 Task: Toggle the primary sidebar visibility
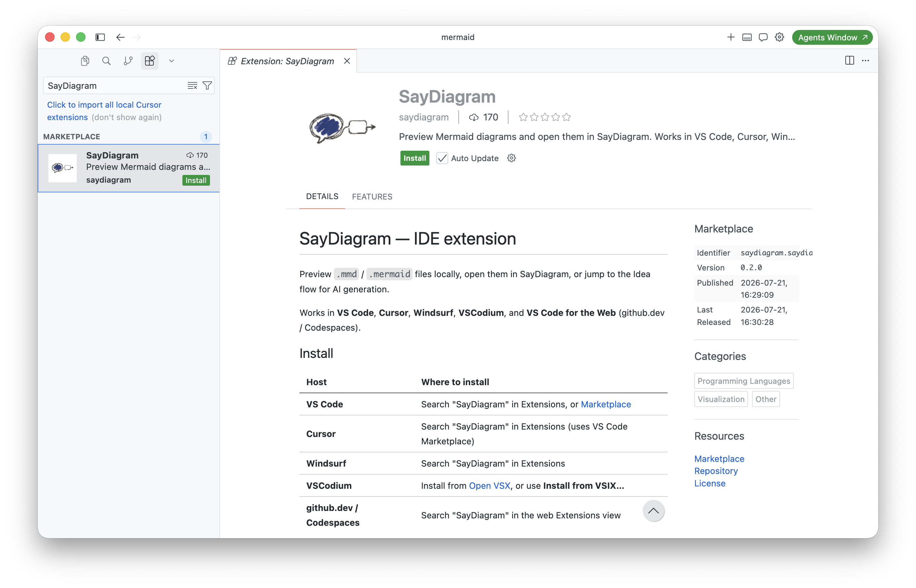(100, 37)
